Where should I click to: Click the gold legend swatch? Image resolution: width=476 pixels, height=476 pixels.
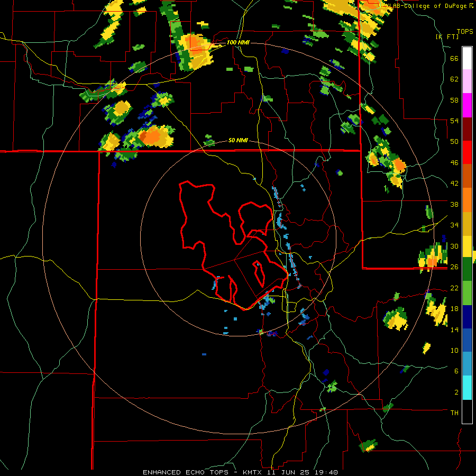pos(467,223)
